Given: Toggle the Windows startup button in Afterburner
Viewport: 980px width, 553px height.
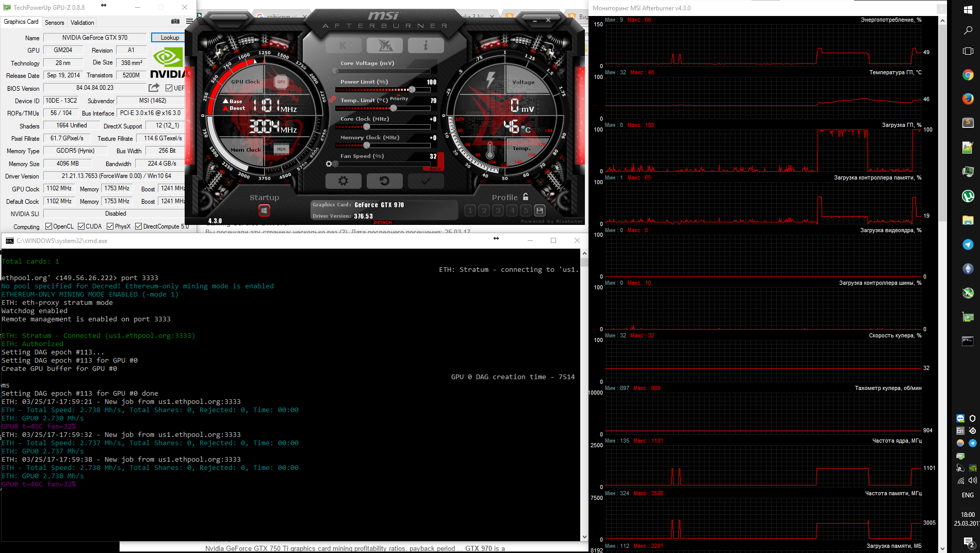Looking at the screenshot, I should [264, 210].
